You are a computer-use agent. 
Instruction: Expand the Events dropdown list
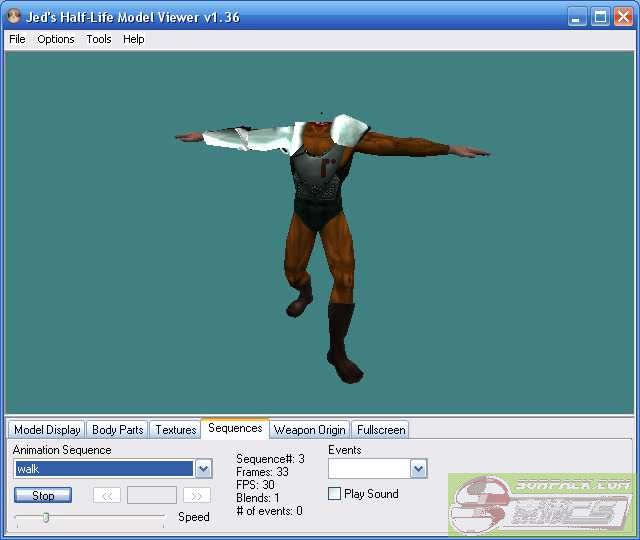click(x=418, y=469)
